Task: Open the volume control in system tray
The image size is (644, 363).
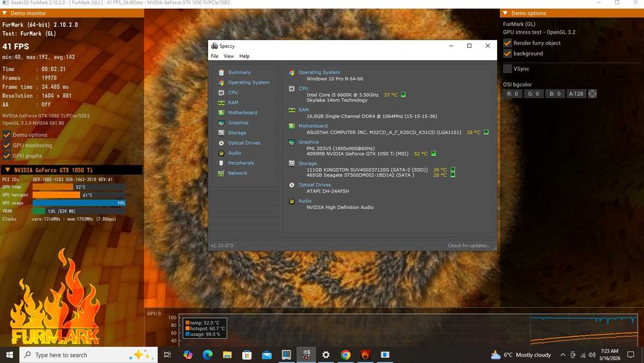Action: coord(592,355)
